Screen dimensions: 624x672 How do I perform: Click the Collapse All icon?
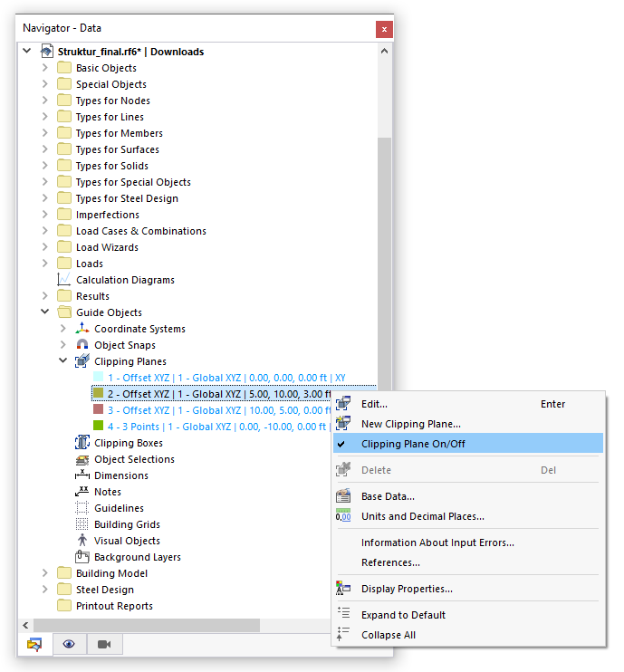click(343, 634)
